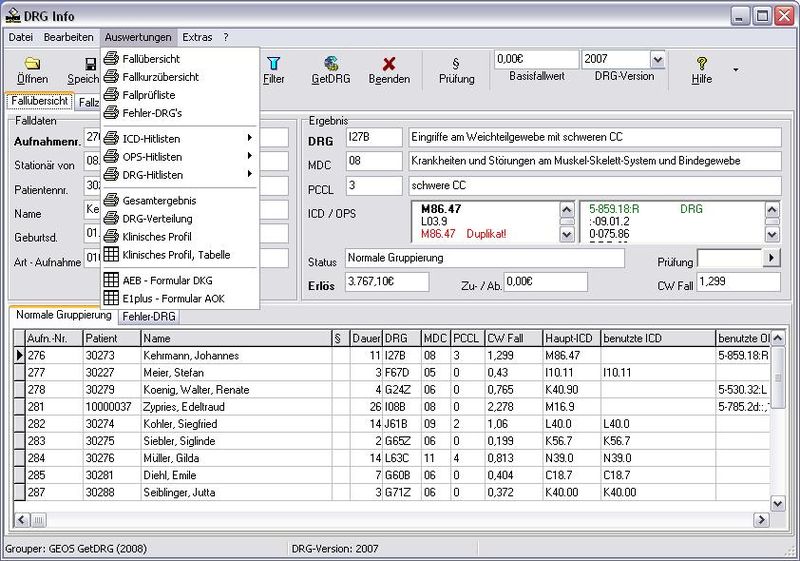Click the GetDRG globe icon
This screenshot has height=561, width=800.
pyautogui.click(x=329, y=63)
